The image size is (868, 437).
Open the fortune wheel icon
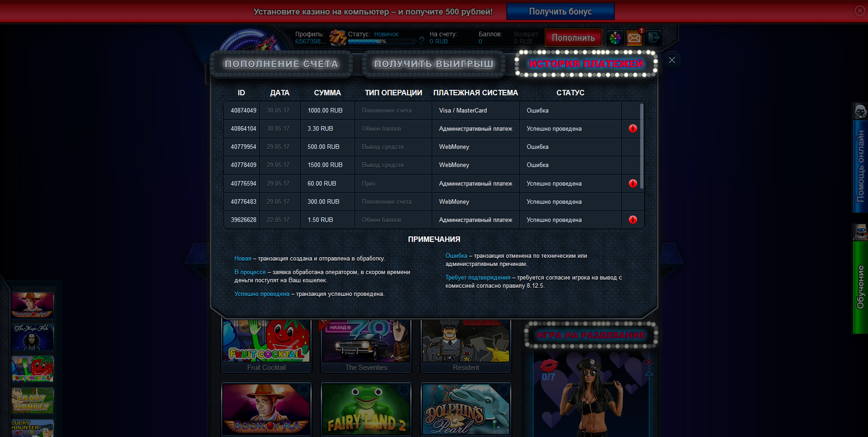615,38
